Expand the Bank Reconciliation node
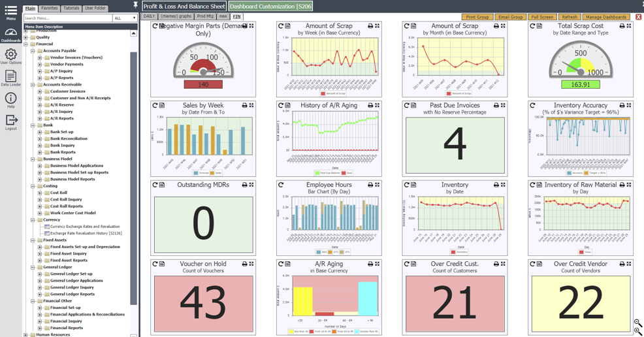The width and height of the screenshot is (644, 337). point(40,139)
